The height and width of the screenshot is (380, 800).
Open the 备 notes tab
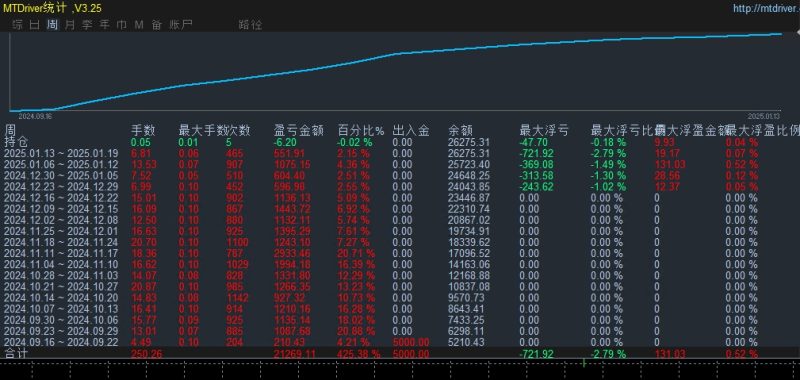157,24
